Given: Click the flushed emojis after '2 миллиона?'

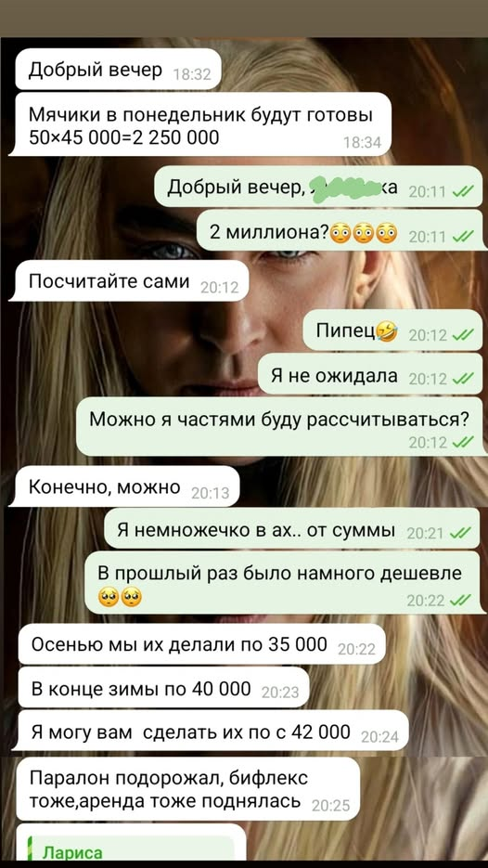Looking at the screenshot, I should click(x=364, y=234).
